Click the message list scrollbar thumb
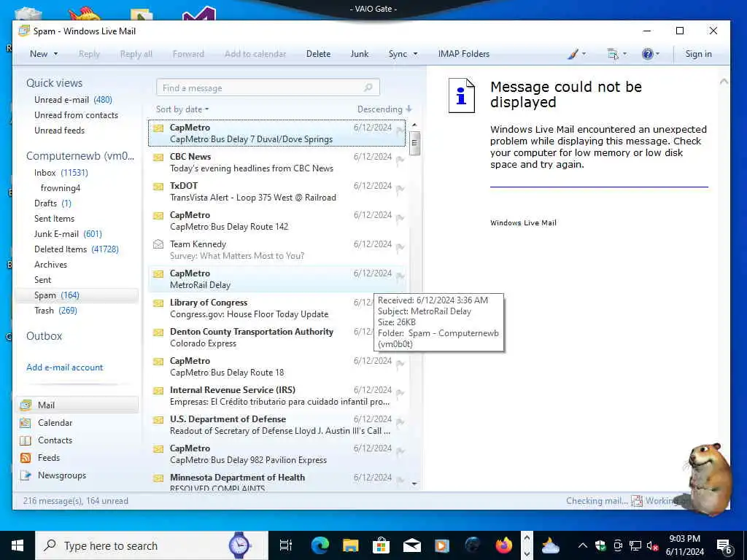Viewport: 747px width, 560px height. point(414,143)
